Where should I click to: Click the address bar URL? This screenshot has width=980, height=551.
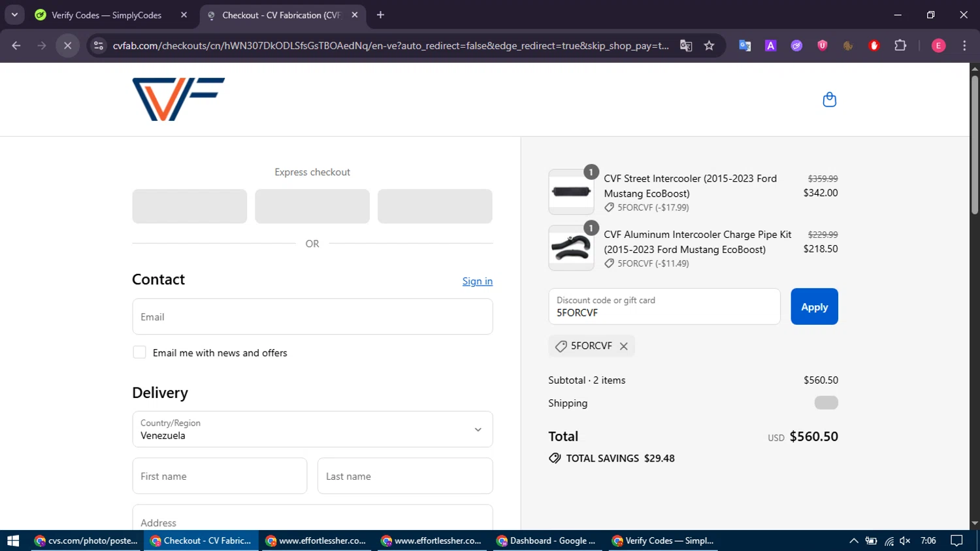pyautogui.click(x=391, y=46)
